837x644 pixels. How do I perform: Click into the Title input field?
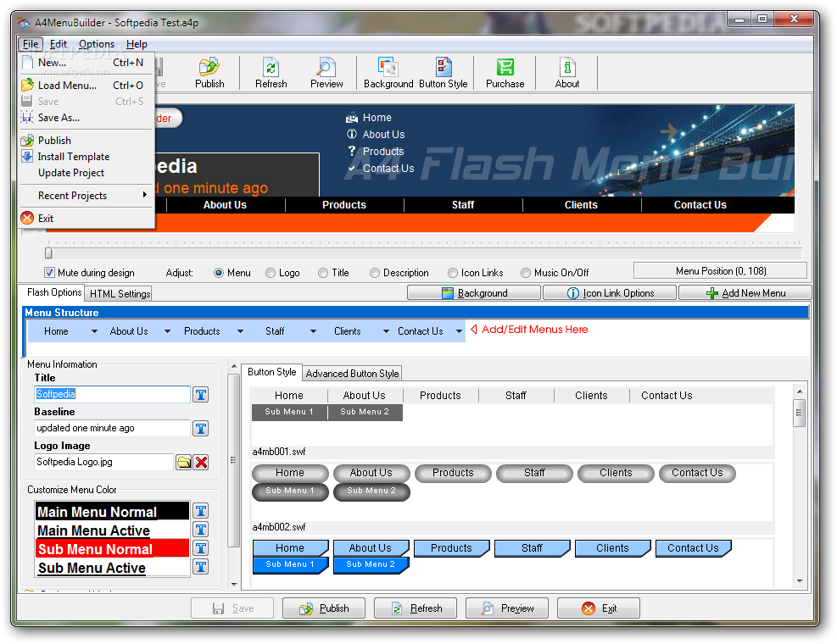point(112,394)
